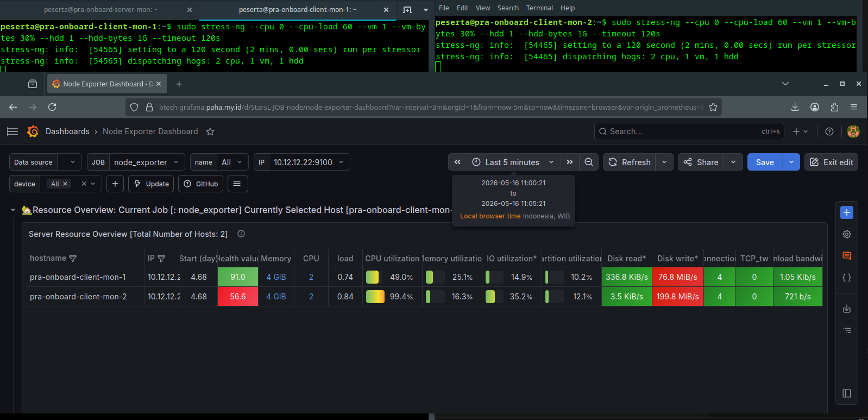This screenshot has height=420, width=868.
Task: Open browser extensions icon
Action: click(x=834, y=107)
